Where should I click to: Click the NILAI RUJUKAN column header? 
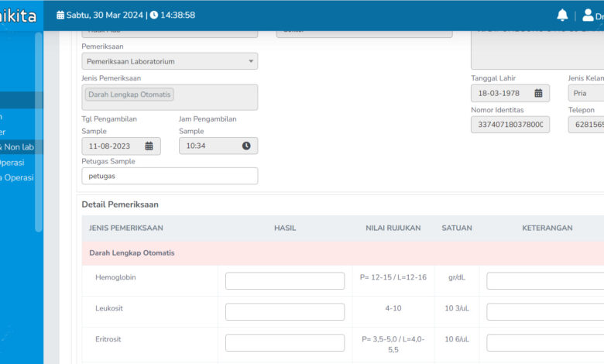click(x=393, y=228)
